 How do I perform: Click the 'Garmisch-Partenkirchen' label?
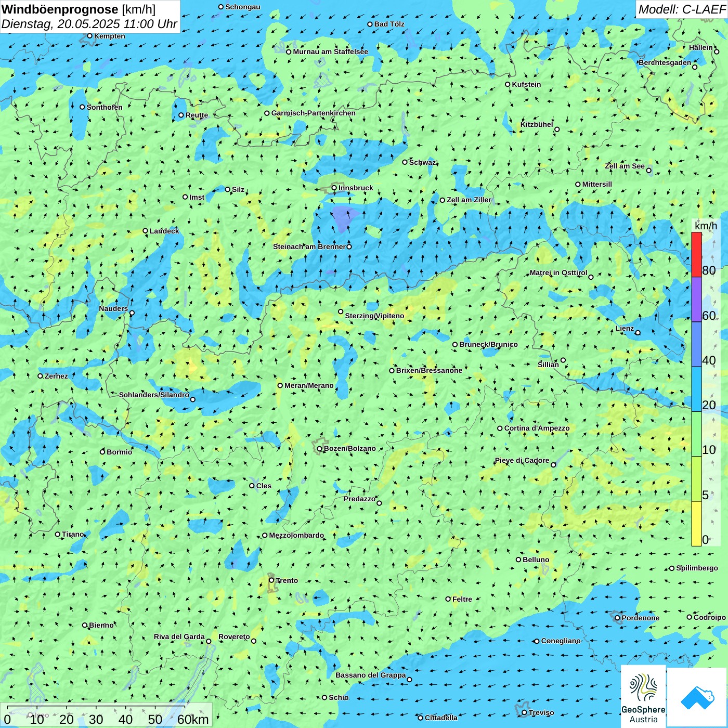pos(314,113)
